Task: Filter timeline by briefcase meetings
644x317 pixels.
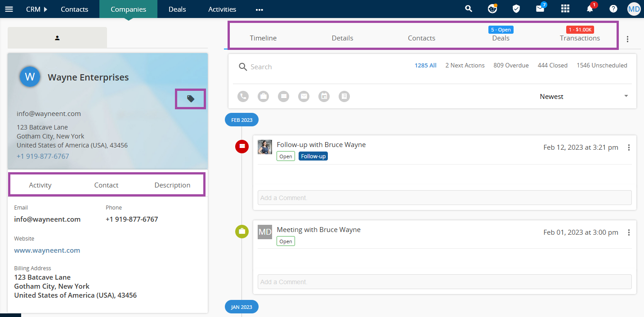Action: [x=263, y=96]
